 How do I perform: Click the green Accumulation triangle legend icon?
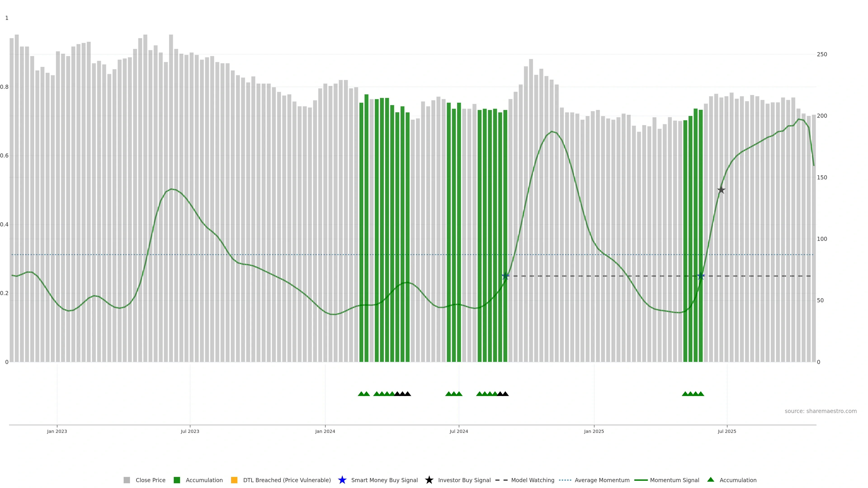click(x=711, y=480)
